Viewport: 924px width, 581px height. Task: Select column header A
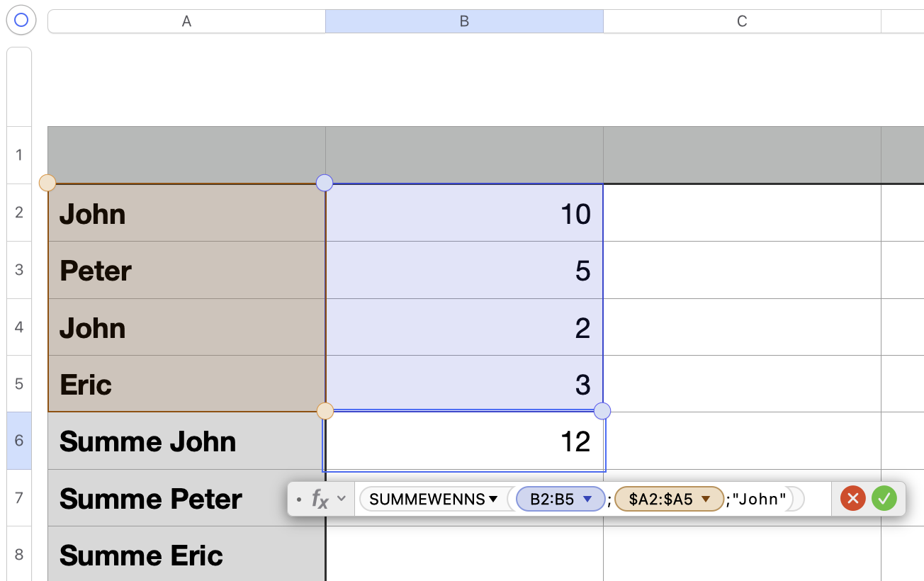tap(186, 21)
